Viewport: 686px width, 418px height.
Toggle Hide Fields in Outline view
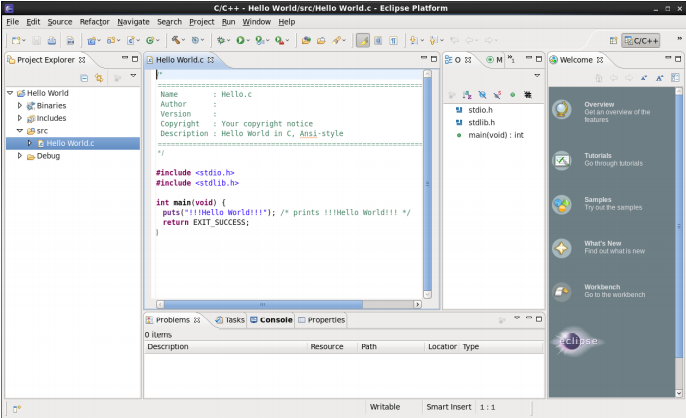point(482,95)
